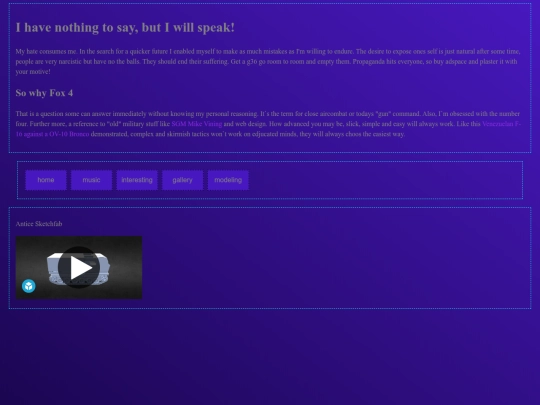Navigate to the gallery page
Screen dimensions: 540x405
coord(182,180)
